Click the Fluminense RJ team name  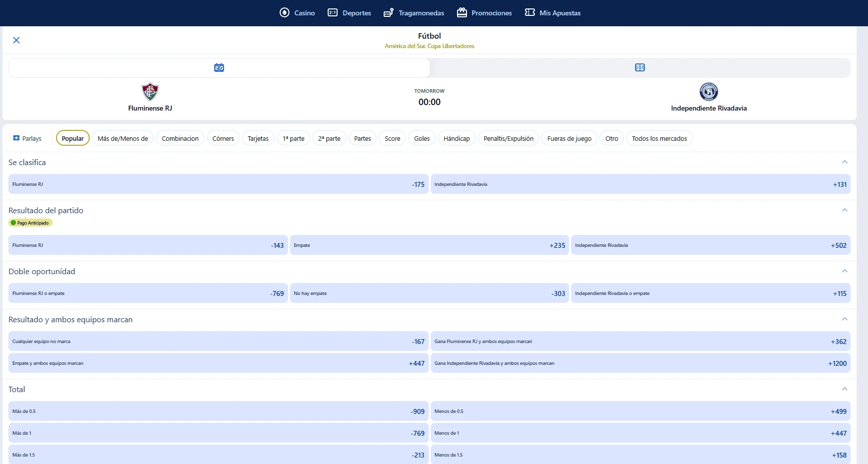point(150,108)
